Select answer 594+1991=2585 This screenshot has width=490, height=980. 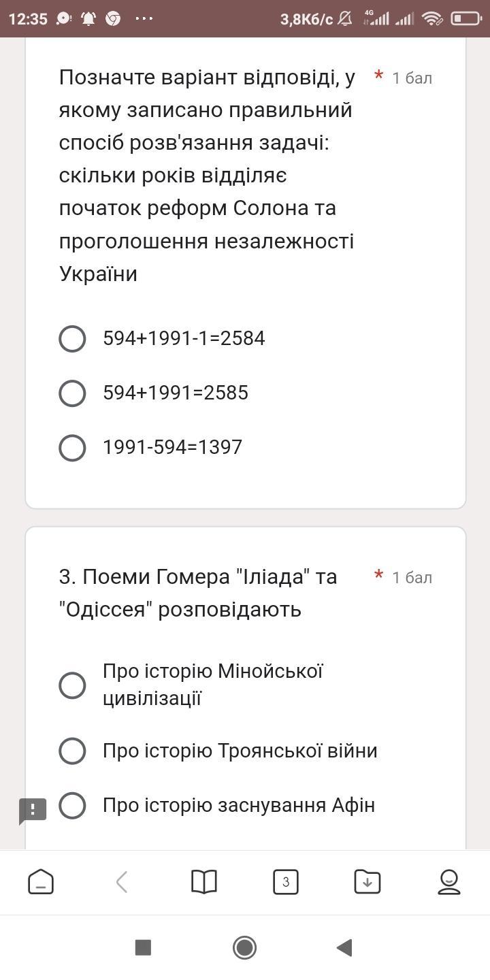pos(73,393)
